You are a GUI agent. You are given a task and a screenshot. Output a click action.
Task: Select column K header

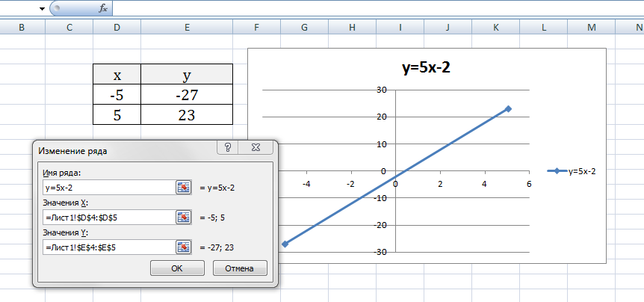click(x=496, y=28)
